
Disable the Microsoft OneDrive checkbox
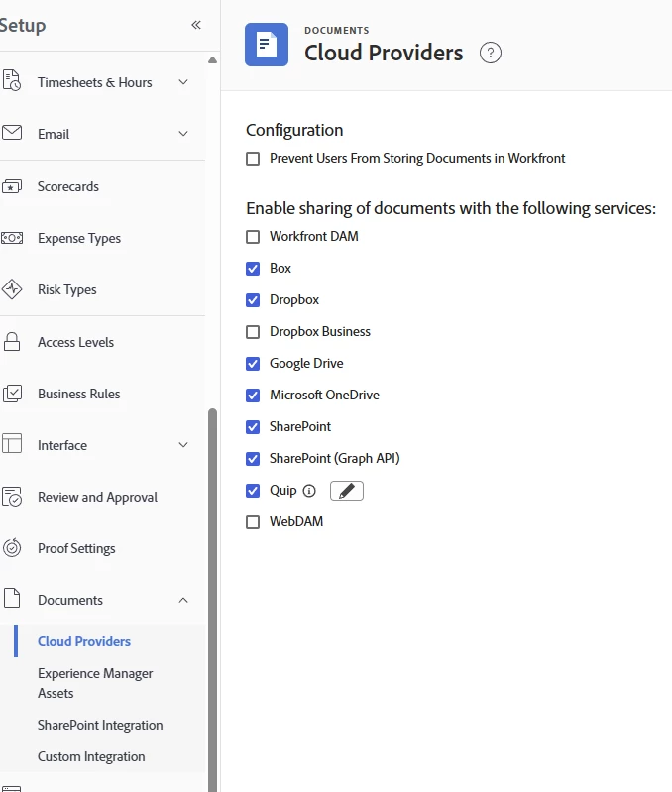click(x=253, y=396)
